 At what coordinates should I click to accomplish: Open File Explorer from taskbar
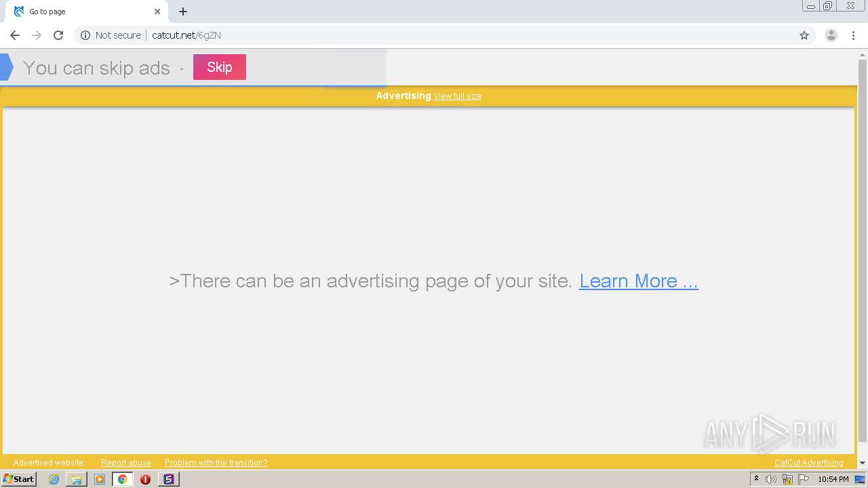(77, 479)
